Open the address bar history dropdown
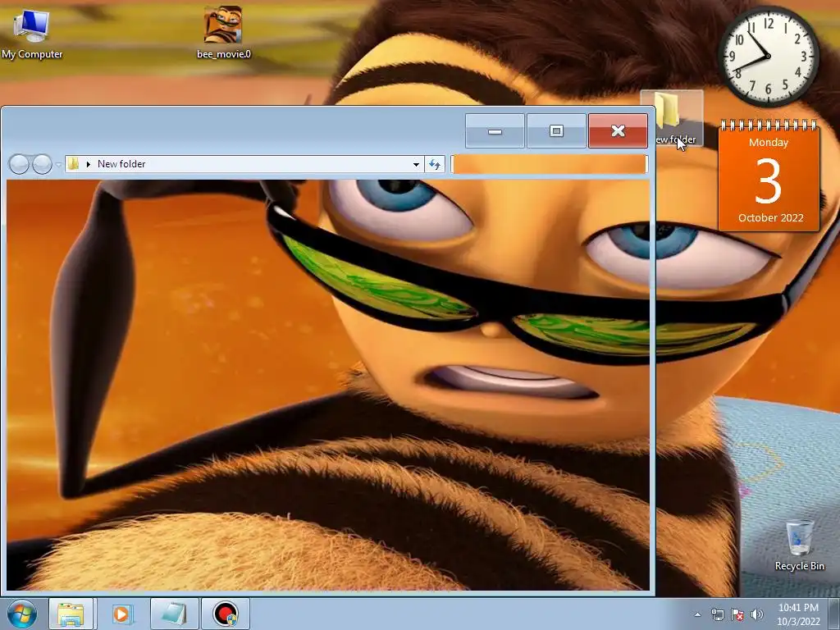This screenshot has height=630, width=840. (416, 164)
